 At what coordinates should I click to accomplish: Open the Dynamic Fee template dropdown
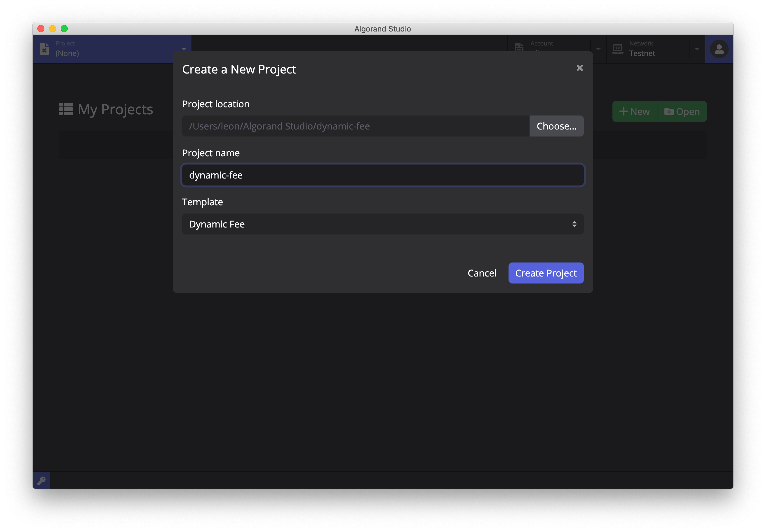click(382, 224)
